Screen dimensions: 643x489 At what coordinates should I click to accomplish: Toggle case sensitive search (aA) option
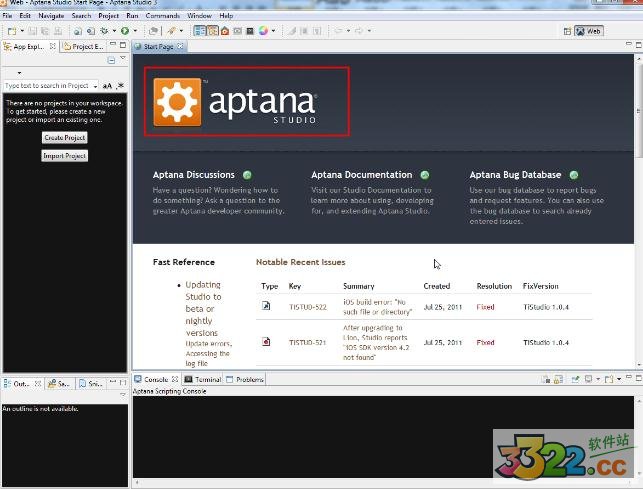point(107,86)
